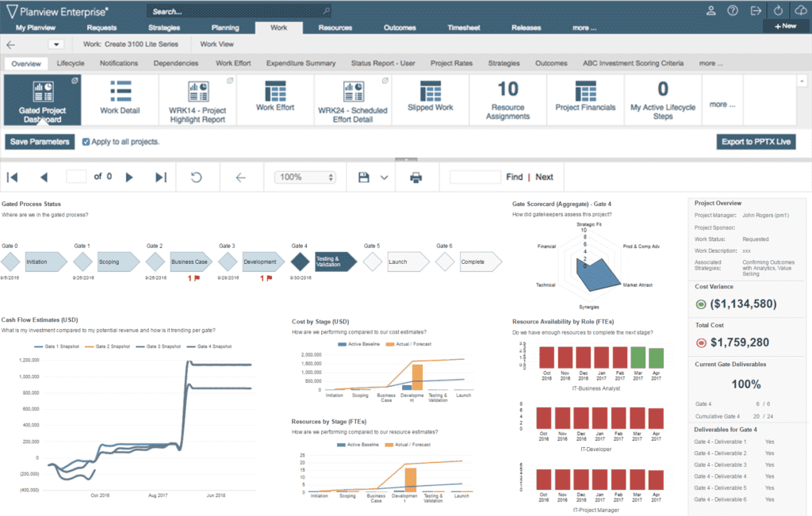Open the Project Financials tile
Image resolution: width=812 pixels, height=516 pixels.
coord(585,97)
